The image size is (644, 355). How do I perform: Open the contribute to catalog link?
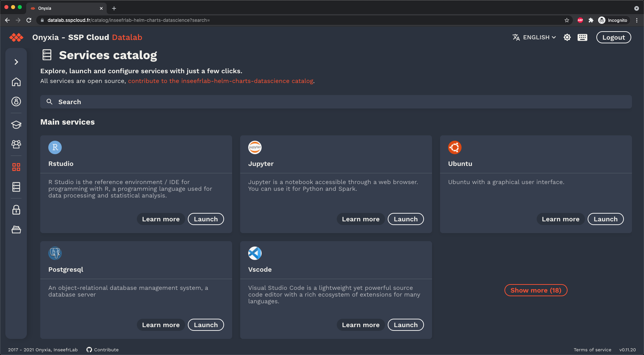(x=220, y=81)
